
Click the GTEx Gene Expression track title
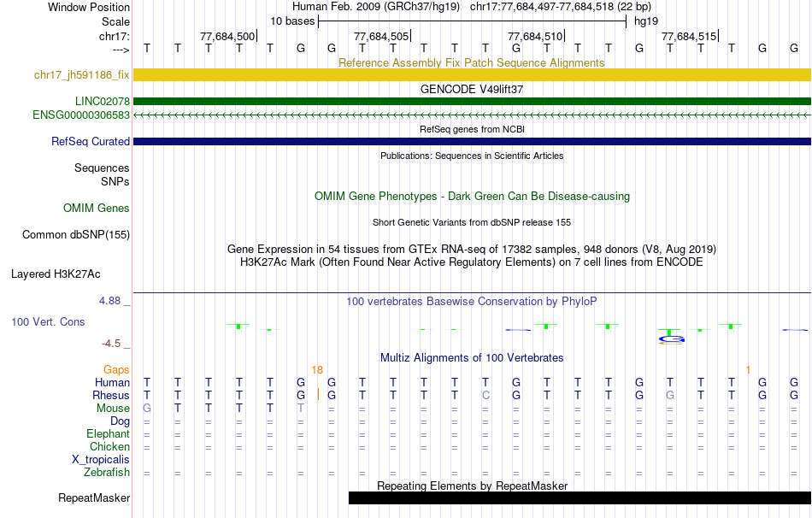tap(472, 249)
